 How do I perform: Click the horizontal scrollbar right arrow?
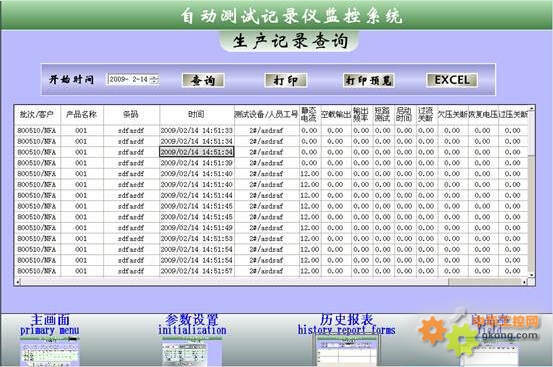(x=524, y=282)
